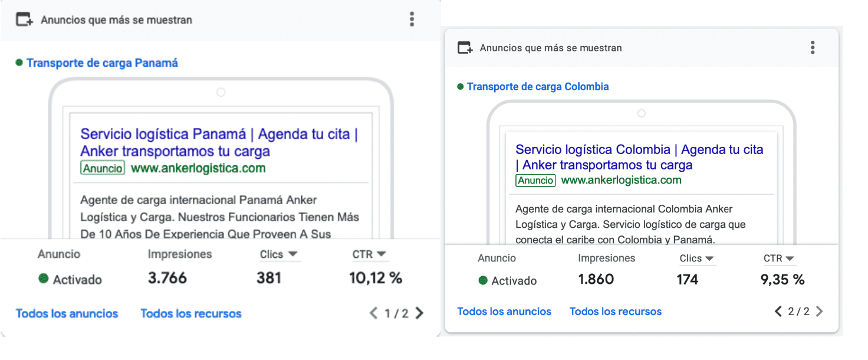Open three-dot menu on Panamá ads card
868x360 pixels.
point(412,19)
